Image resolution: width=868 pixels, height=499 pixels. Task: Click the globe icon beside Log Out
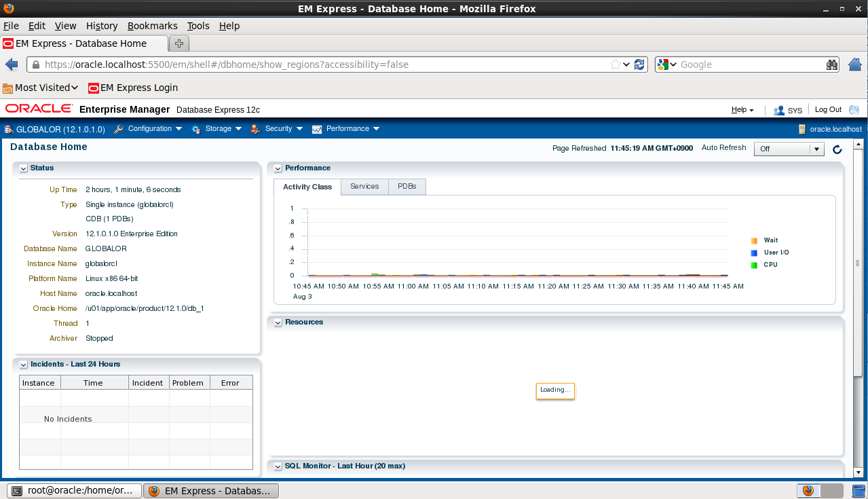(854, 110)
